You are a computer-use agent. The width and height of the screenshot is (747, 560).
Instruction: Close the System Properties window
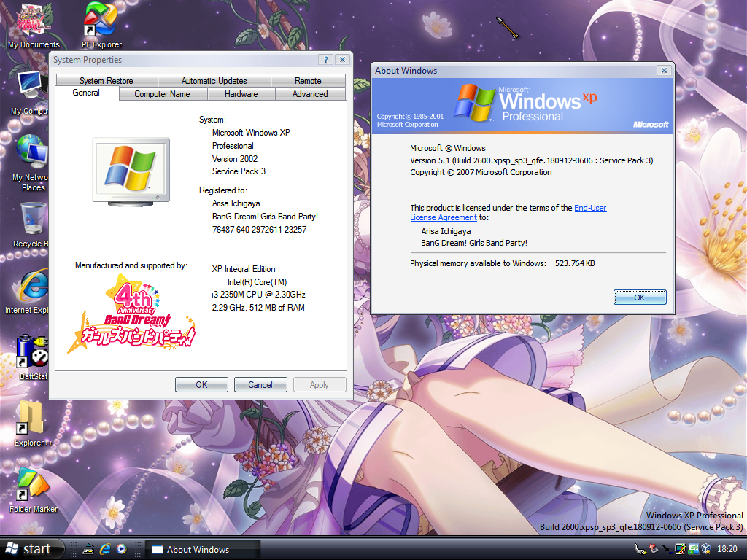pos(343,60)
